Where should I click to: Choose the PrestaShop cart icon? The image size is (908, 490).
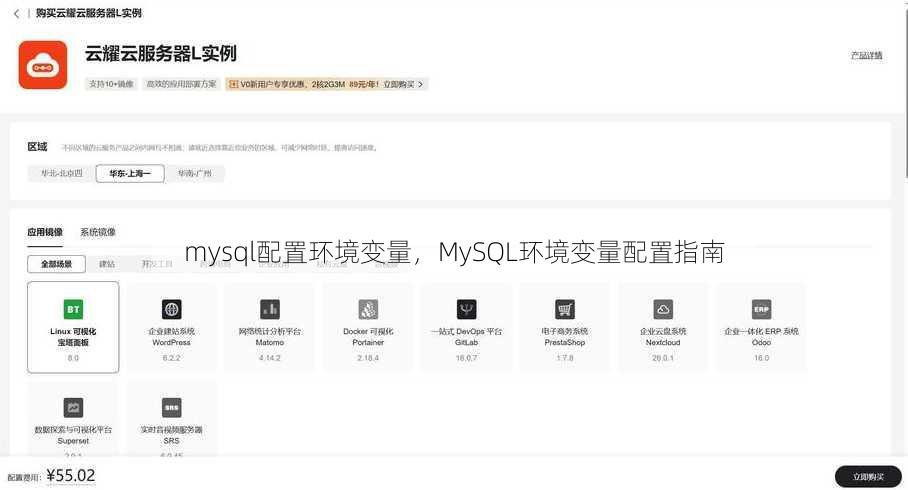point(565,309)
